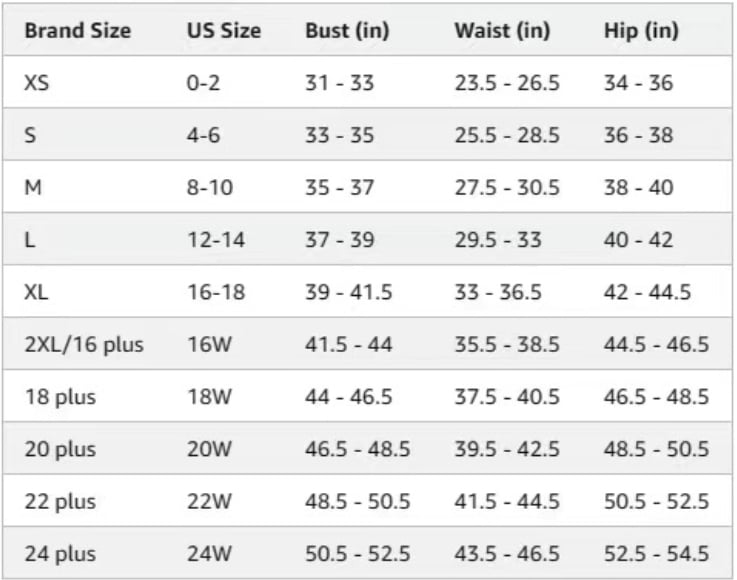Select the 2XL/16 plus size cell

pyautogui.click(x=84, y=345)
